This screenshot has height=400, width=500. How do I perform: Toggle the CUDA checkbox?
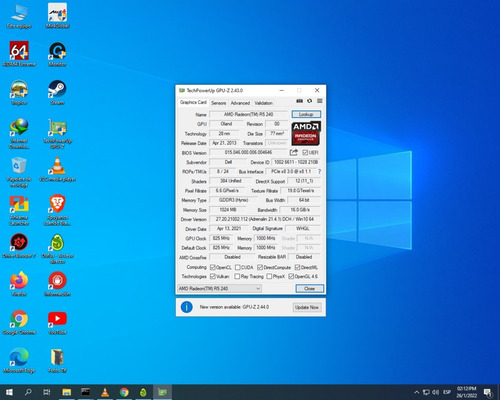pos(237,267)
